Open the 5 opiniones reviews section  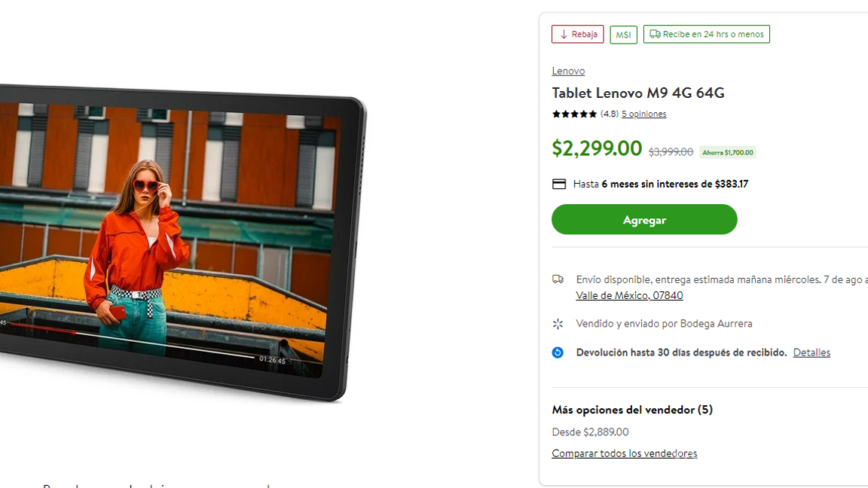click(643, 114)
